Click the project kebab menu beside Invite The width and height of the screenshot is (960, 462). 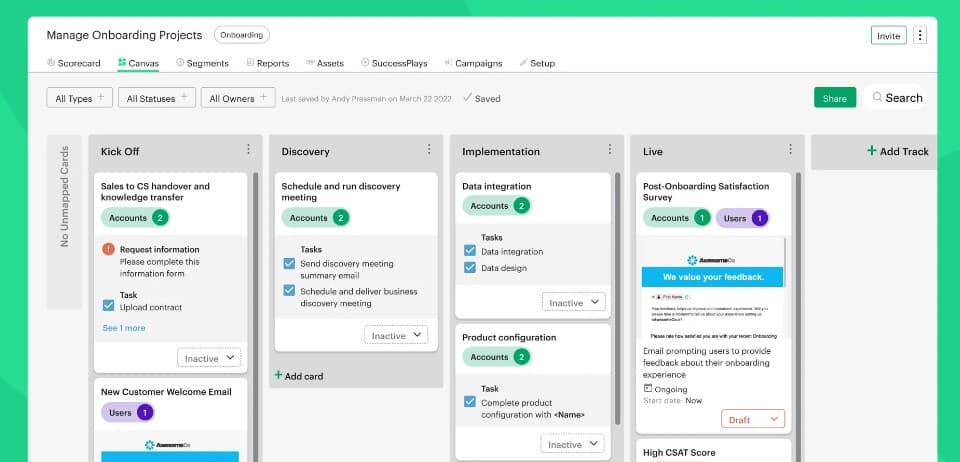920,35
